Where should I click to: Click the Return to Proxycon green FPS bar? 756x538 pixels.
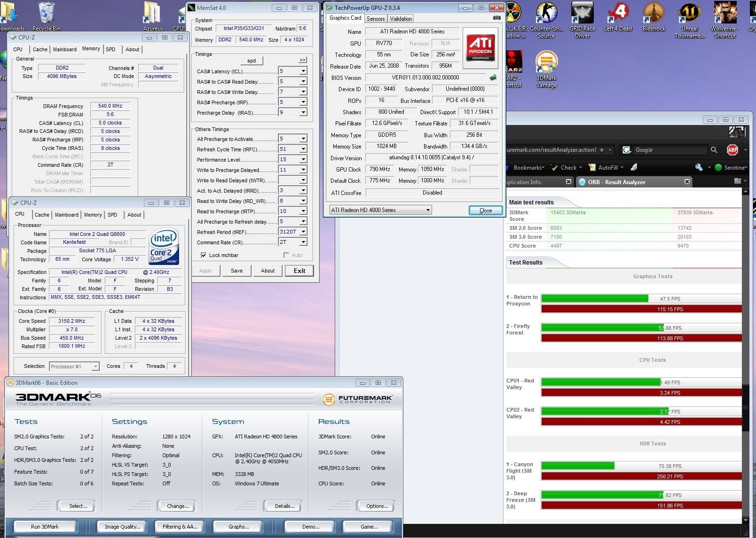pos(595,299)
